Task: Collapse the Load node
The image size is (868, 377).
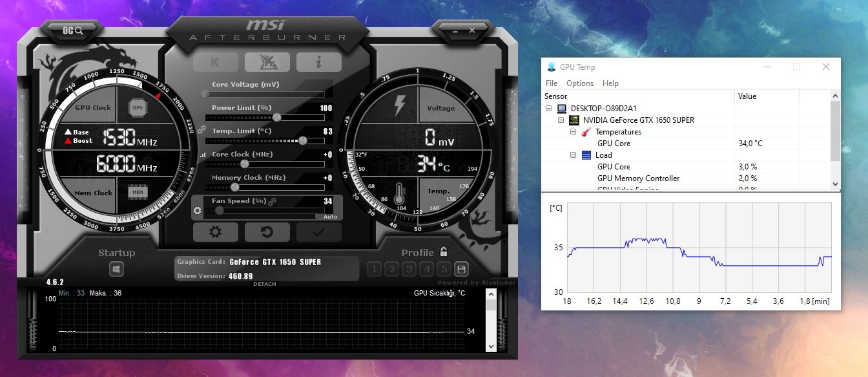Action: coord(573,155)
